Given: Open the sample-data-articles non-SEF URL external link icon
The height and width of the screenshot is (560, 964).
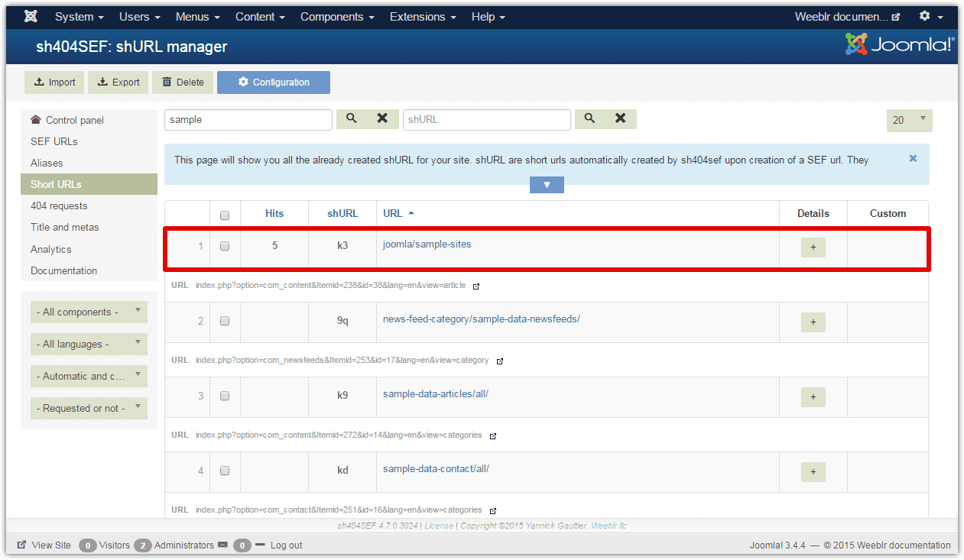Looking at the screenshot, I should point(493,435).
